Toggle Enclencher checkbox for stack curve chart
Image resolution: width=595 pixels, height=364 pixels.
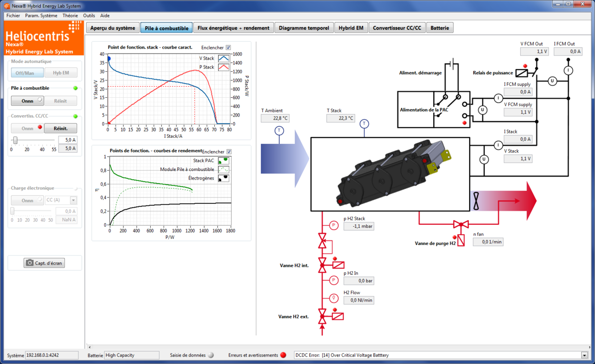pos(228,48)
